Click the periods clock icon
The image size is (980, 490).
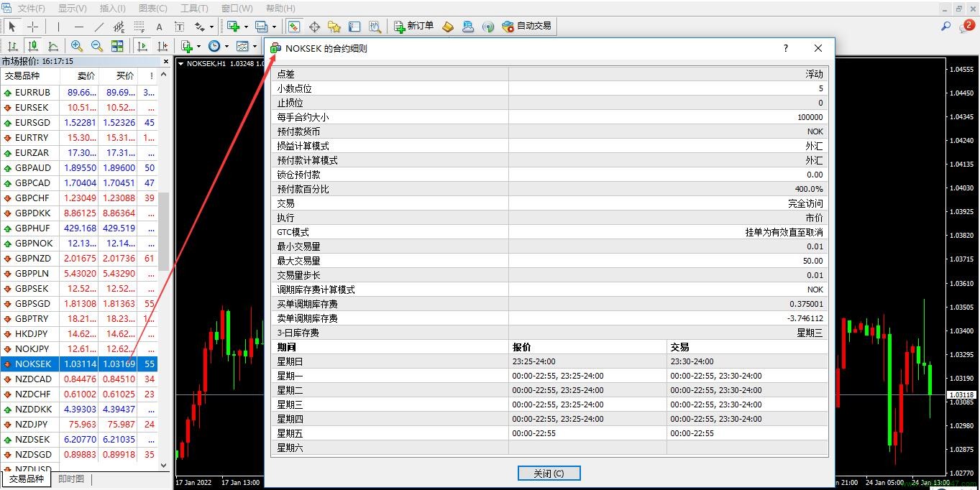pos(214,46)
